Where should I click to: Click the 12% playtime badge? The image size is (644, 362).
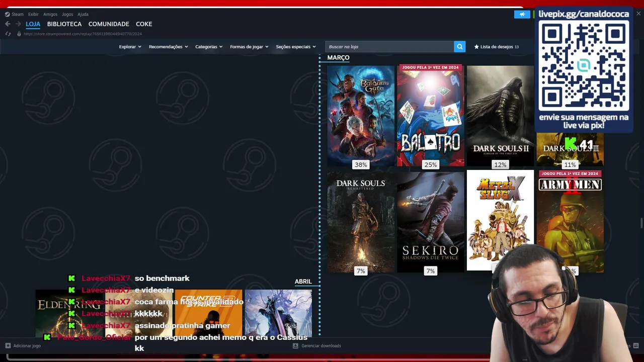pyautogui.click(x=500, y=165)
